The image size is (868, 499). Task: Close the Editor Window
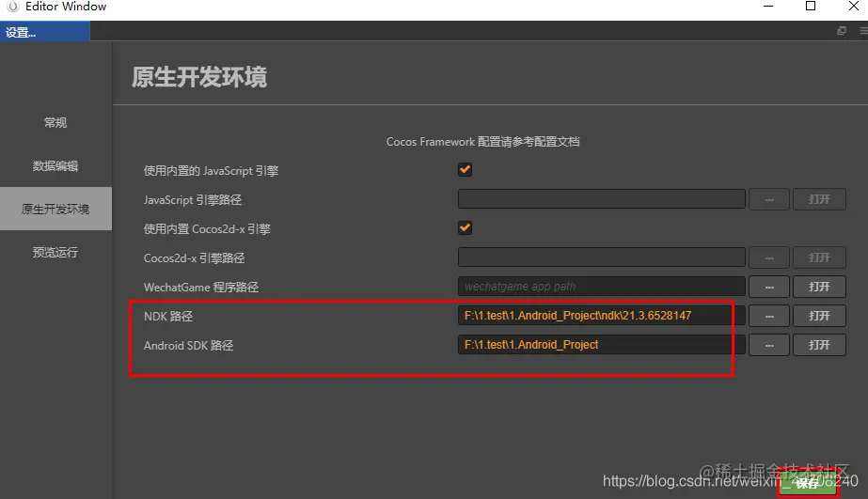tap(854, 6)
